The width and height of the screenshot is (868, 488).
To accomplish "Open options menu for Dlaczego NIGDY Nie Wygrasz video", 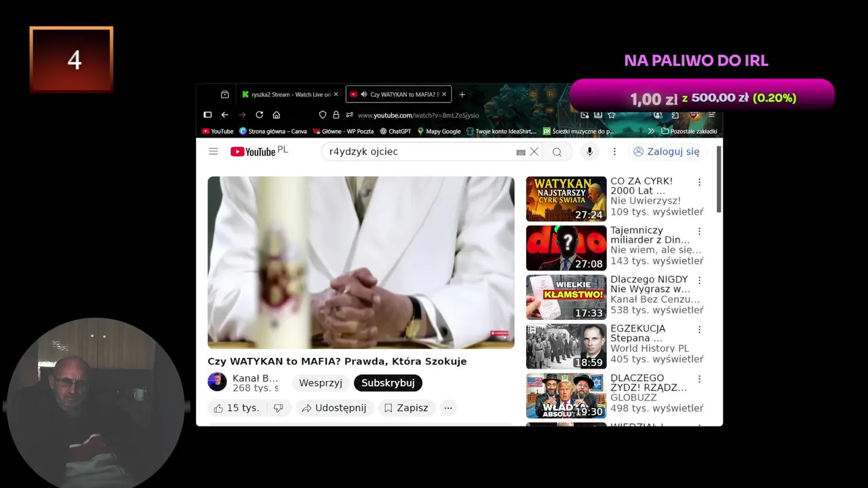I will [x=699, y=280].
